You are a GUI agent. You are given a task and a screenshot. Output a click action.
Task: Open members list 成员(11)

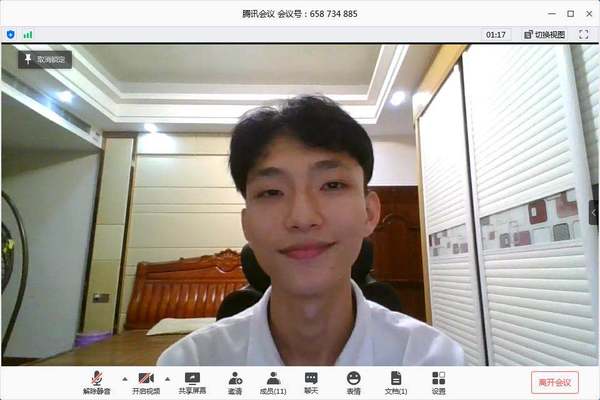coord(272,382)
